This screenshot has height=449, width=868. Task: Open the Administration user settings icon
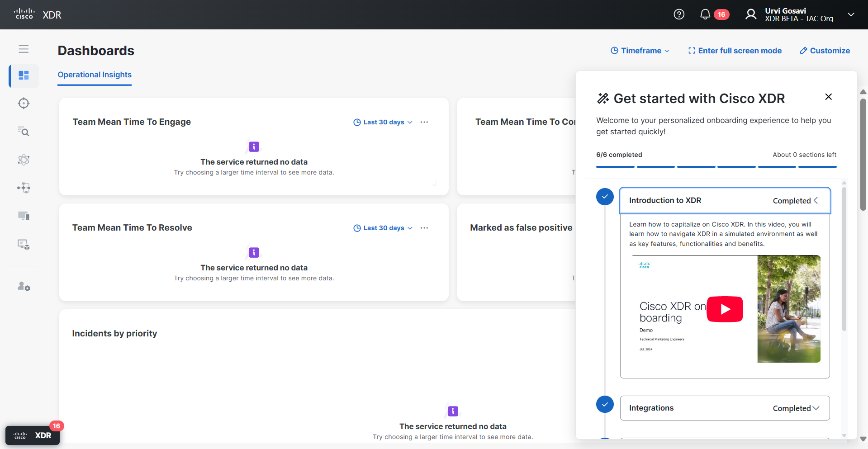coord(24,286)
